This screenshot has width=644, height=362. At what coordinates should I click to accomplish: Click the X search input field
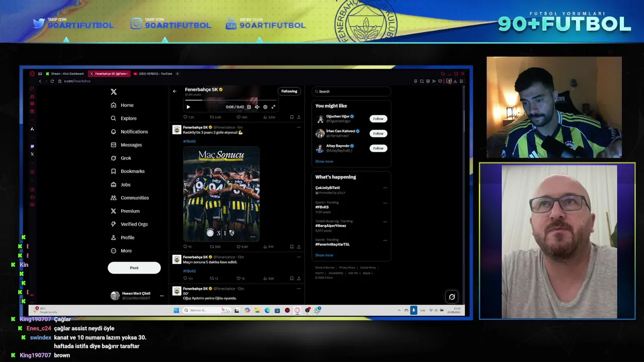pos(351,92)
